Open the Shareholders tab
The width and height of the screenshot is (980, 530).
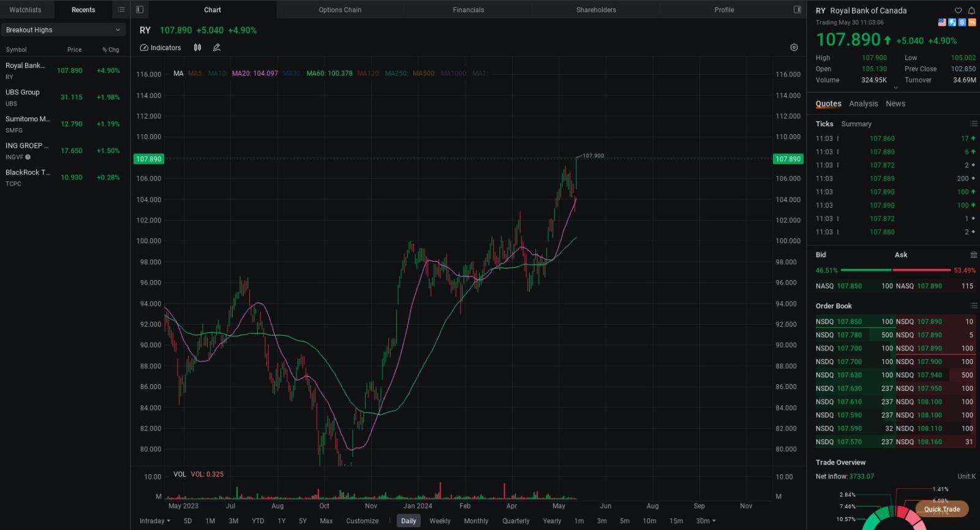pos(596,10)
